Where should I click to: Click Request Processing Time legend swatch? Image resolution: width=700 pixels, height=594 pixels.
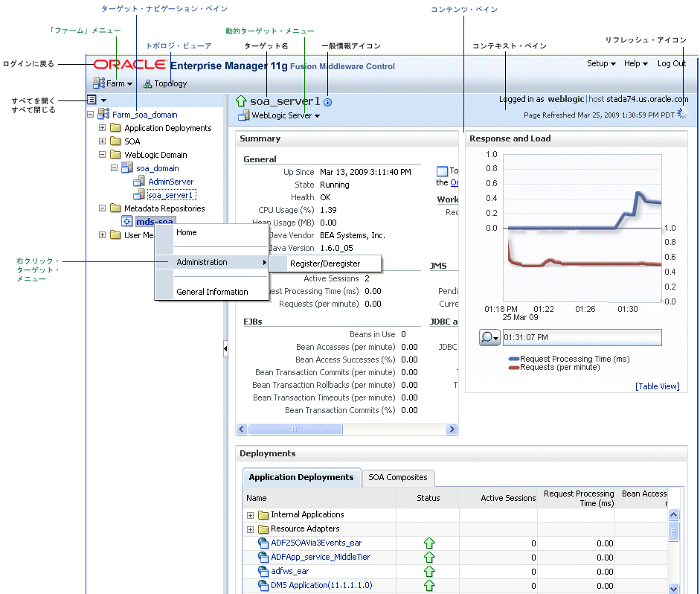(514, 359)
